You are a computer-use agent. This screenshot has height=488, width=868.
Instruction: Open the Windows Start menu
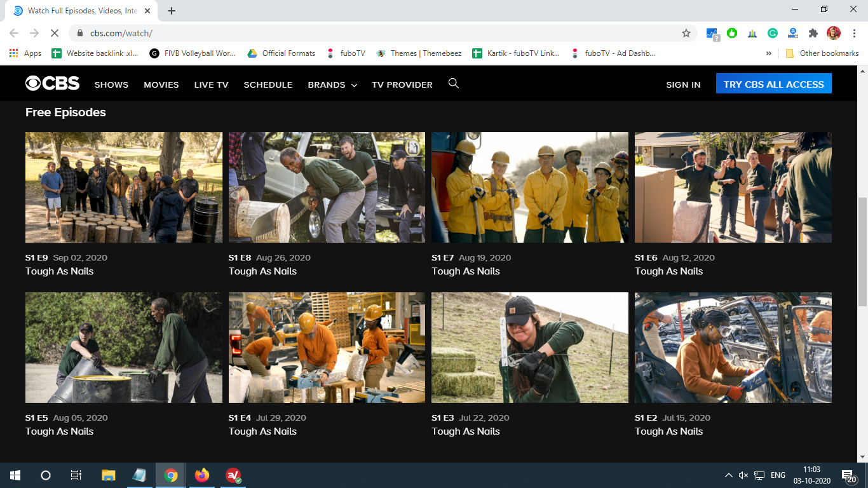[15, 475]
